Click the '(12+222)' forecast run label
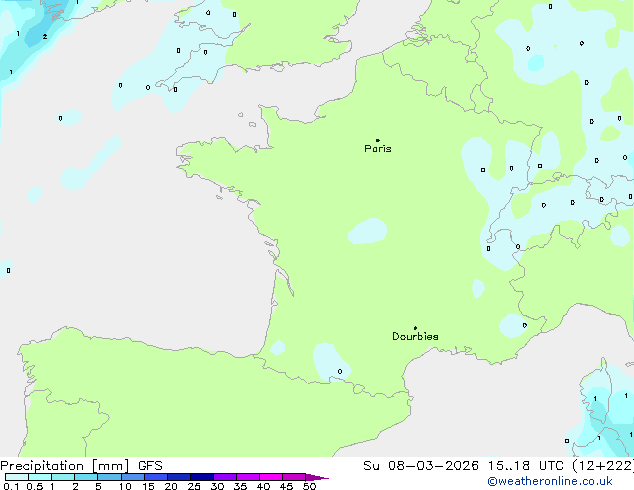 603,466
